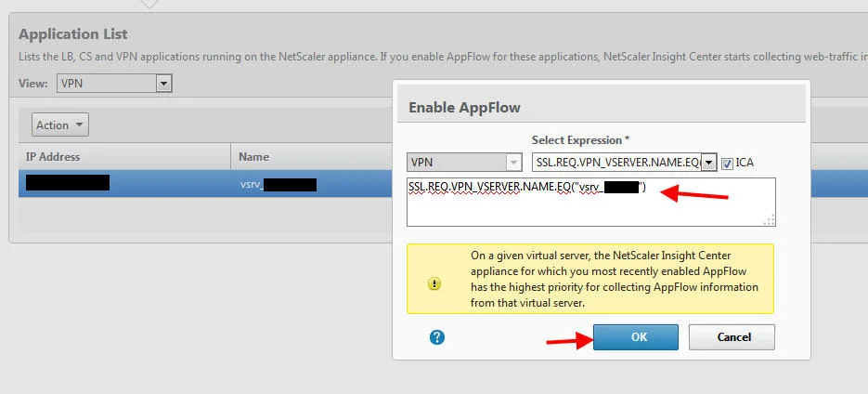Open the Action dropdown button
The height and width of the screenshot is (394, 868).
click(x=59, y=125)
